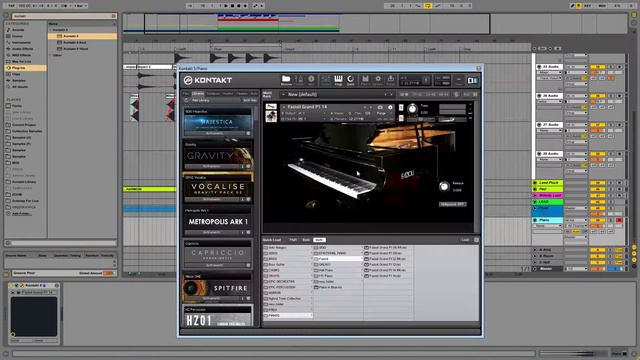Viewport: 640px width, 360px height.
Task: Open the camera snapshot icon on instrument header
Action: 380,107
